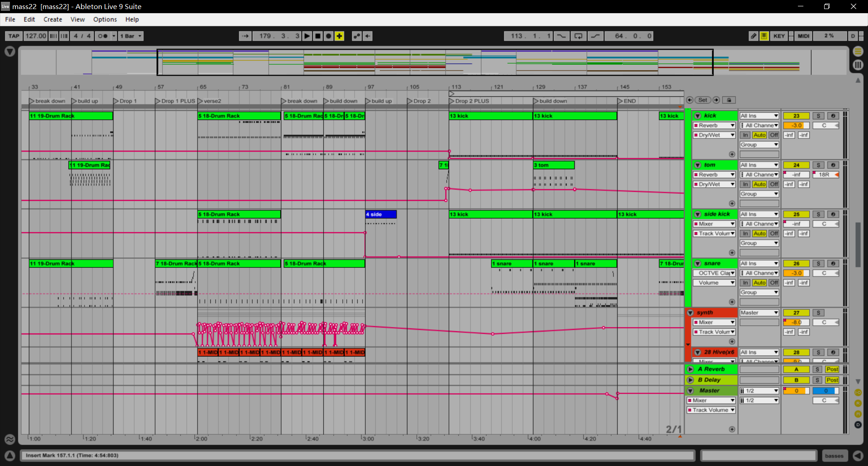The image size is (868, 466).
Task: Open the File menu
Action: [10, 19]
